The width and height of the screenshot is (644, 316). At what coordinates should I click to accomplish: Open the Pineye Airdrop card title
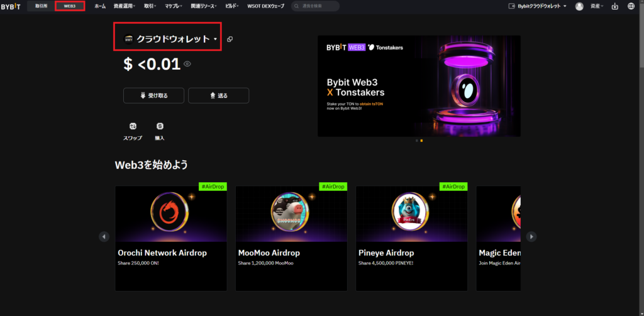click(386, 253)
